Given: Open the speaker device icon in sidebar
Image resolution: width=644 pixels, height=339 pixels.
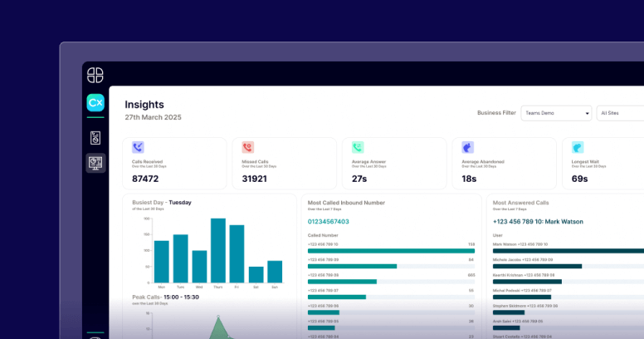Looking at the screenshot, I should 95,137.
